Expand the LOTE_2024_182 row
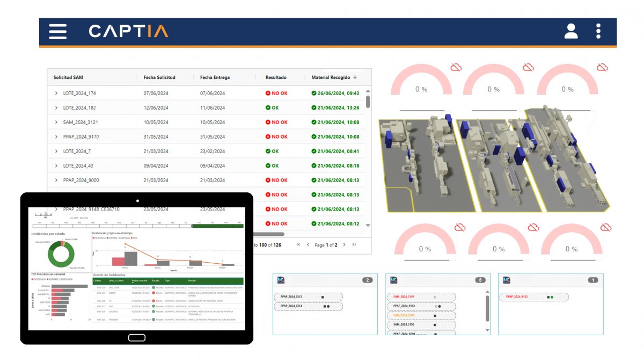 (x=56, y=107)
